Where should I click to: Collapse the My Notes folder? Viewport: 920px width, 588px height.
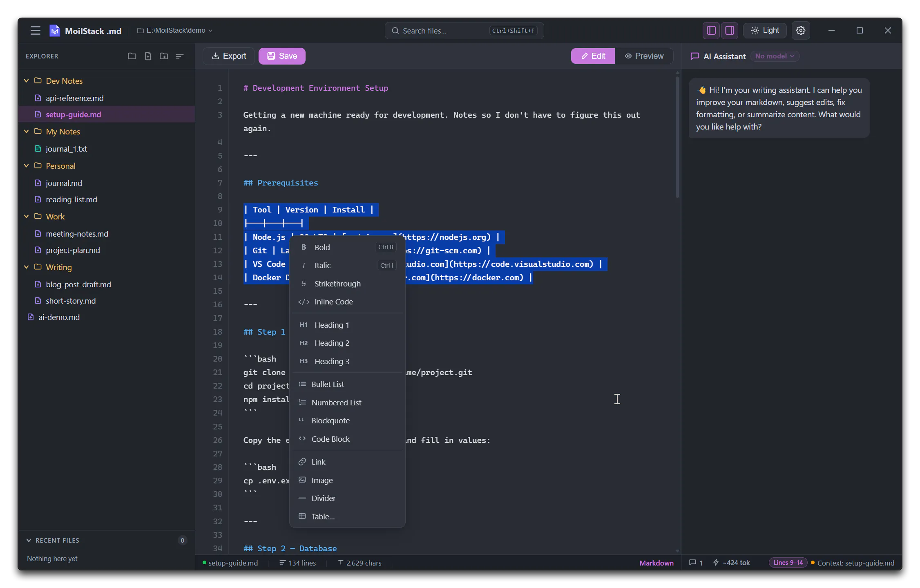click(27, 131)
